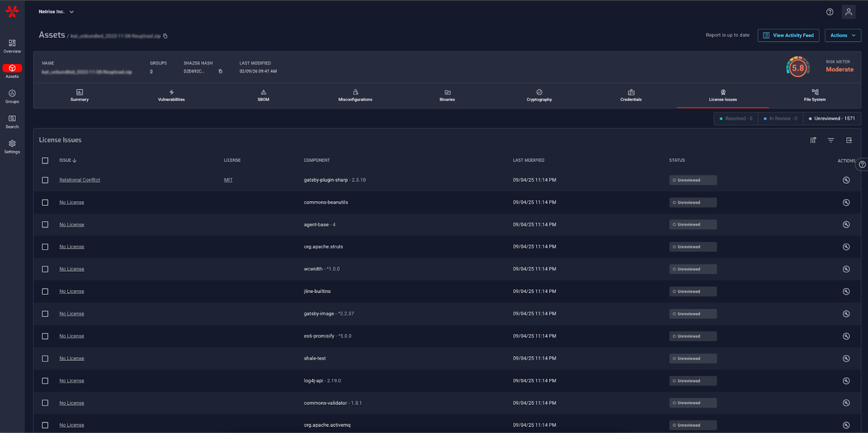The width and height of the screenshot is (868, 433).
Task: Click View Activity Feed button
Action: coord(788,35)
